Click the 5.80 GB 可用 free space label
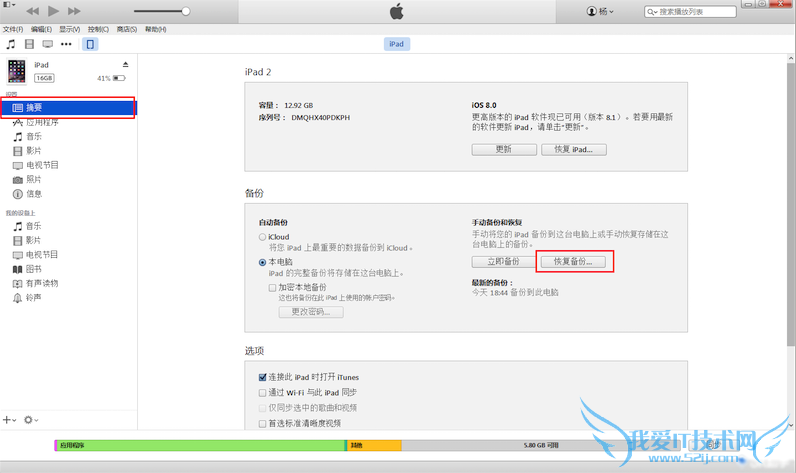796x473 pixels. click(x=541, y=445)
